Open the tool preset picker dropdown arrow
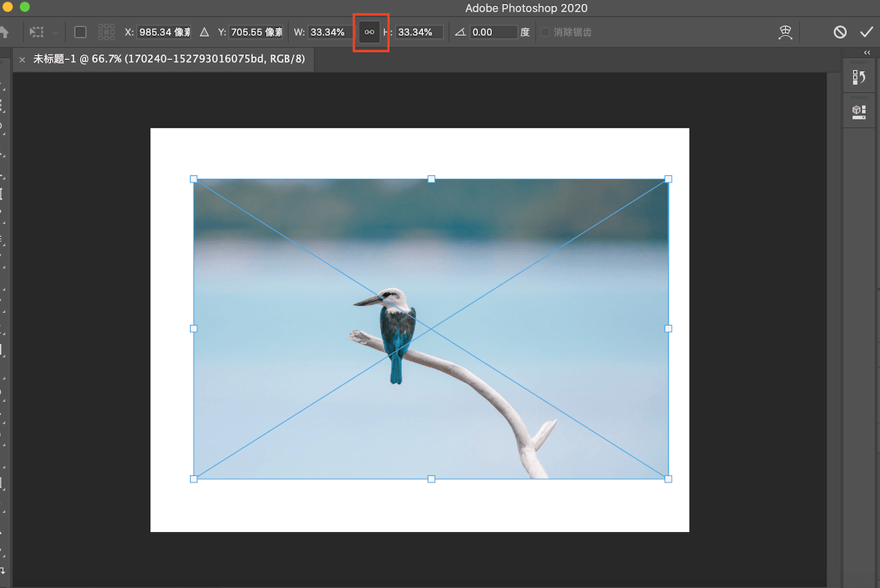 pos(55,32)
